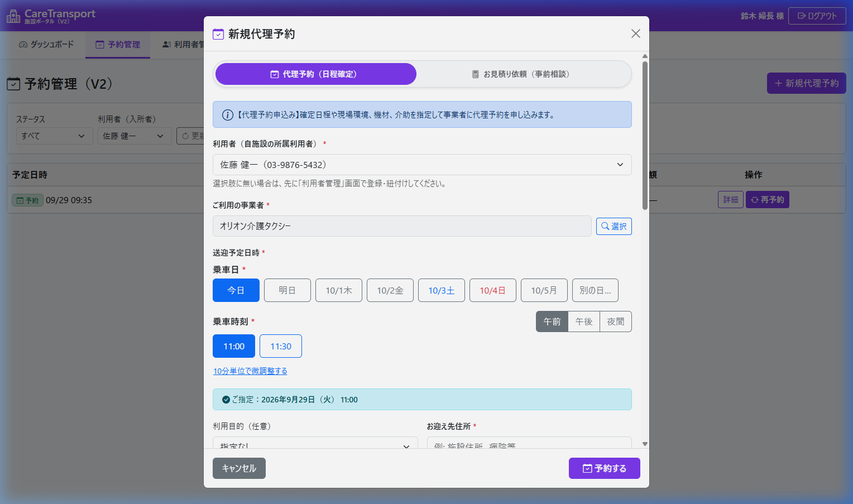This screenshot has height=504, width=853.
Task: Click the info icon in blue notice
Action: [228, 115]
